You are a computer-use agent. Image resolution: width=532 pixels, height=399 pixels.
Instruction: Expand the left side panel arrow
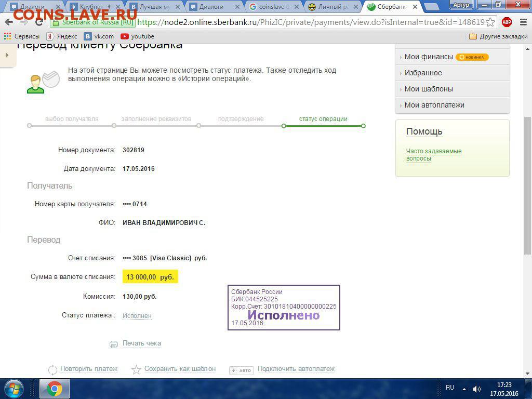click(x=7, y=55)
